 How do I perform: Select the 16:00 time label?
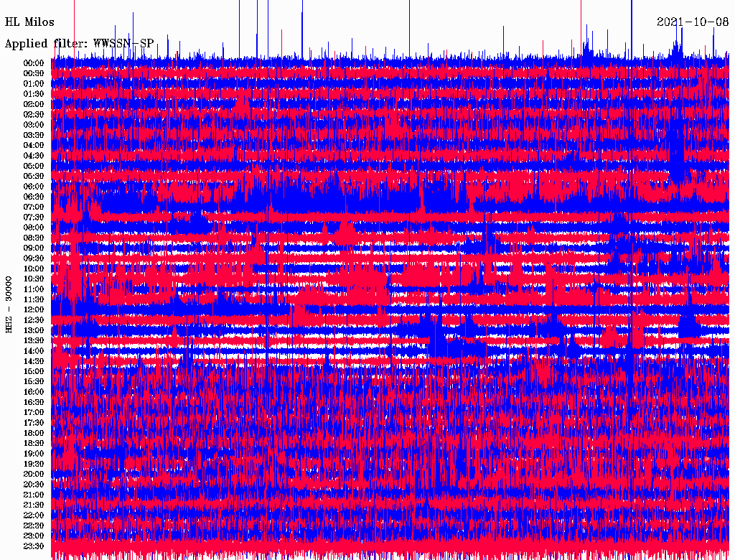tap(34, 392)
